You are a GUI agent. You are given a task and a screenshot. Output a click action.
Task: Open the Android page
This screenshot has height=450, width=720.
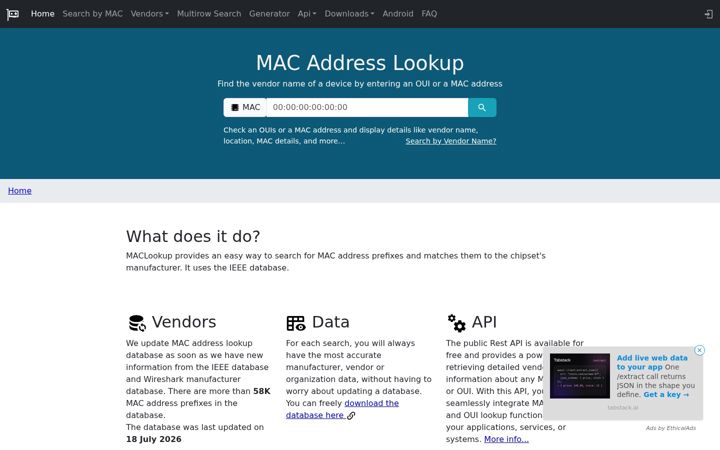click(398, 14)
